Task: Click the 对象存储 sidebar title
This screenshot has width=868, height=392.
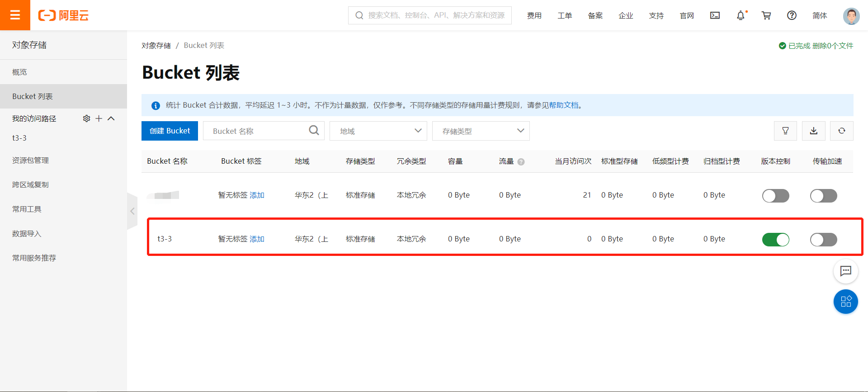Action: (x=29, y=45)
